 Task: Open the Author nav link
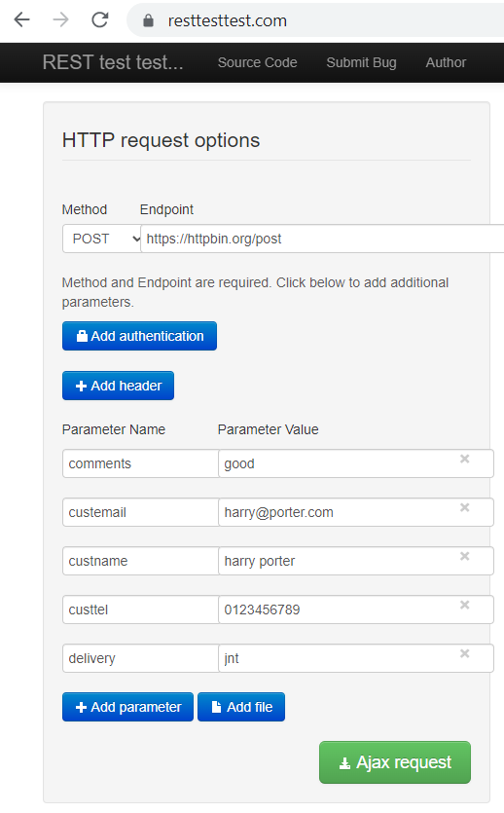coord(446,62)
